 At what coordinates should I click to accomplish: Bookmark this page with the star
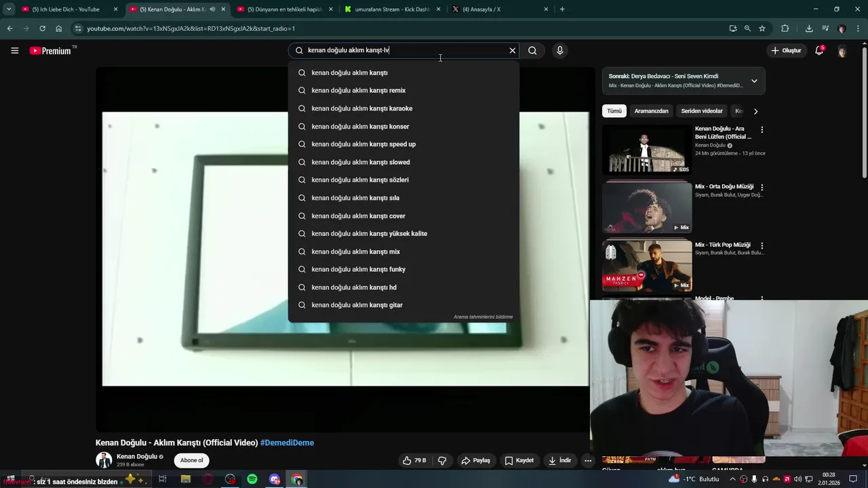click(x=762, y=28)
